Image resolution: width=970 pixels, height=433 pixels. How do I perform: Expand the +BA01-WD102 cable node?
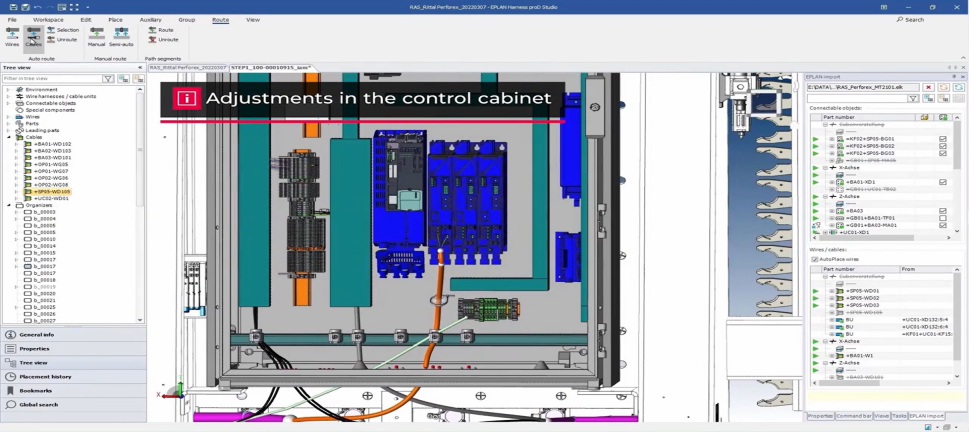pos(17,144)
